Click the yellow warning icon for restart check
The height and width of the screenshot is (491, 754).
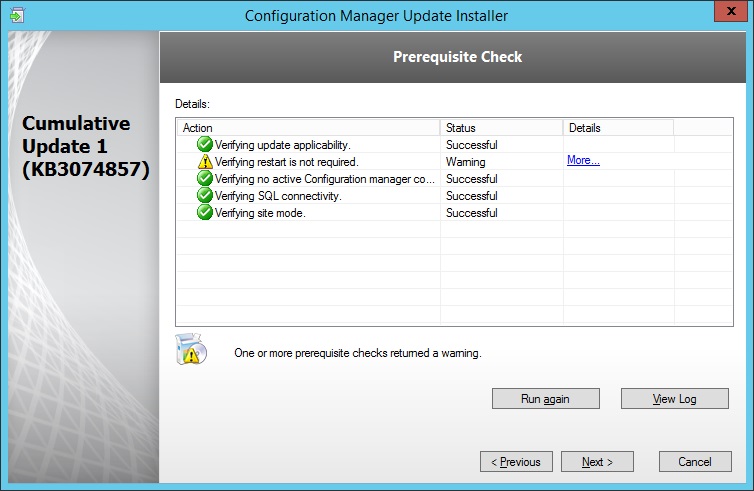(x=205, y=162)
